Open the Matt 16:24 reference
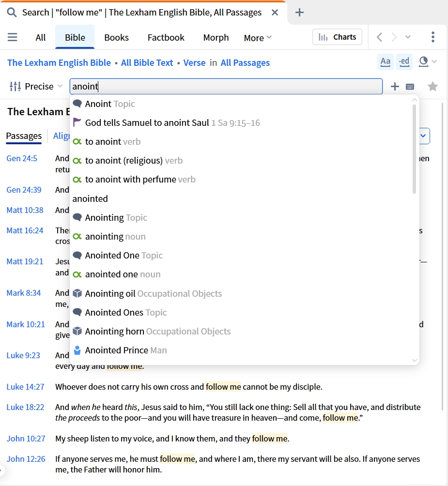The image size is (448, 486). pos(25,230)
